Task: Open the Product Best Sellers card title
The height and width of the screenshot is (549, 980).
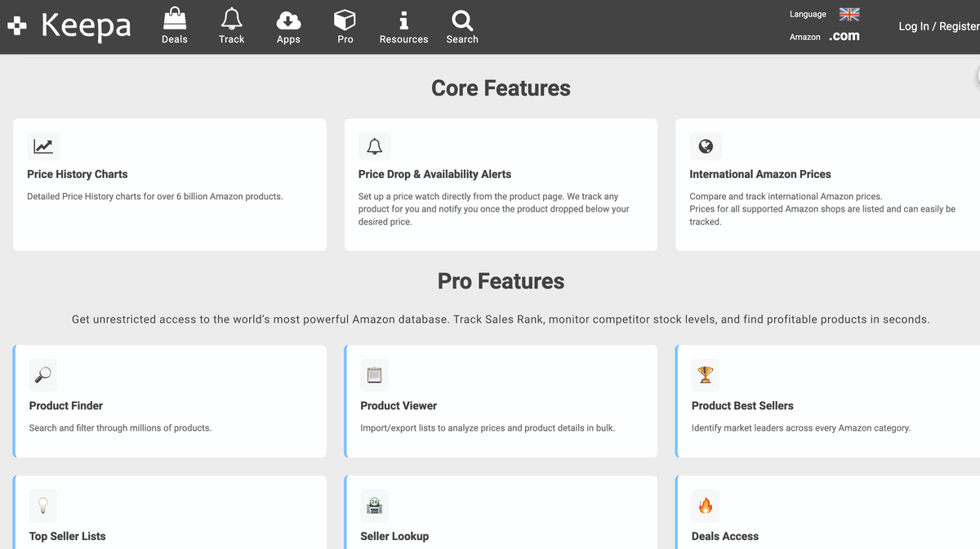Action: tap(742, 405)
